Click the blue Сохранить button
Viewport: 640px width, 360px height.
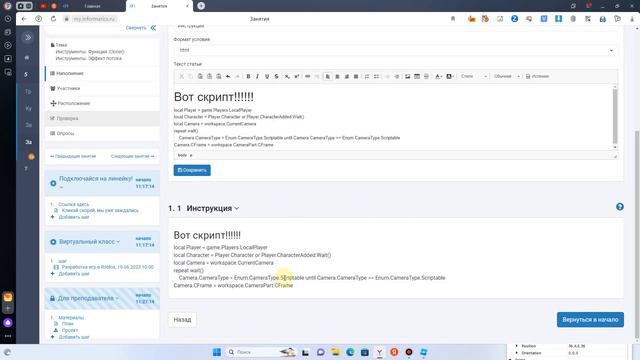click(192, 170)
